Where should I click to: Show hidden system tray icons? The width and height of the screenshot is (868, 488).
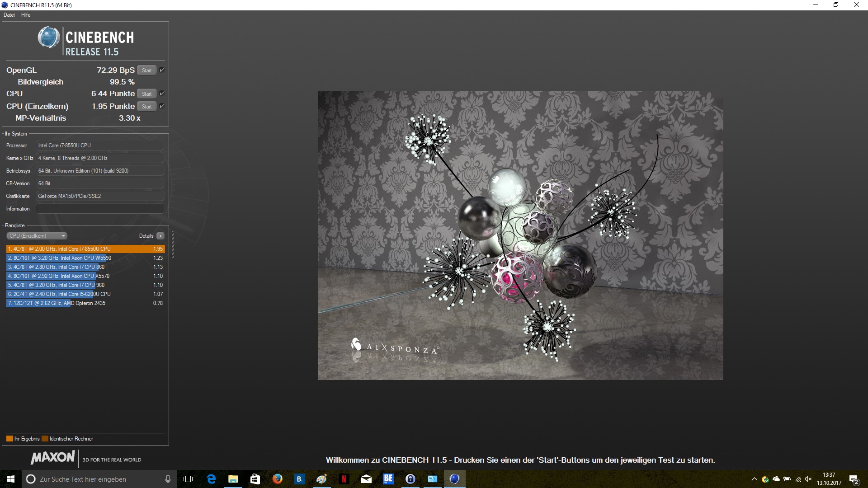click(754, 479)
